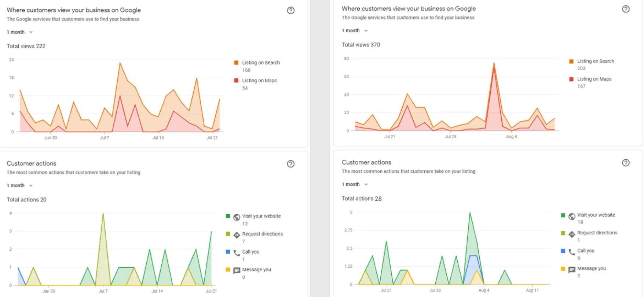Click globe icon beside Visit your website count 19
The width and height of the screenshot is (644, 297).
click(572, 216)
